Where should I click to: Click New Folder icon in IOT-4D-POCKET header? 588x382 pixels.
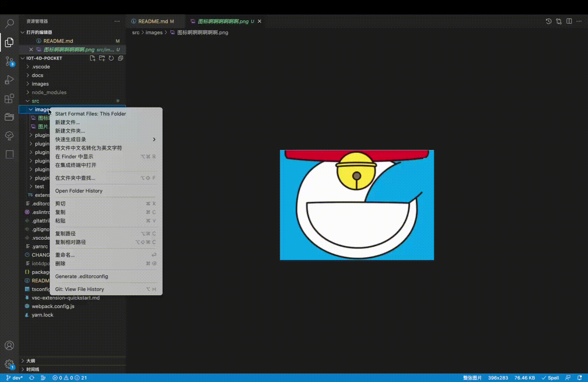click(102, 58)
